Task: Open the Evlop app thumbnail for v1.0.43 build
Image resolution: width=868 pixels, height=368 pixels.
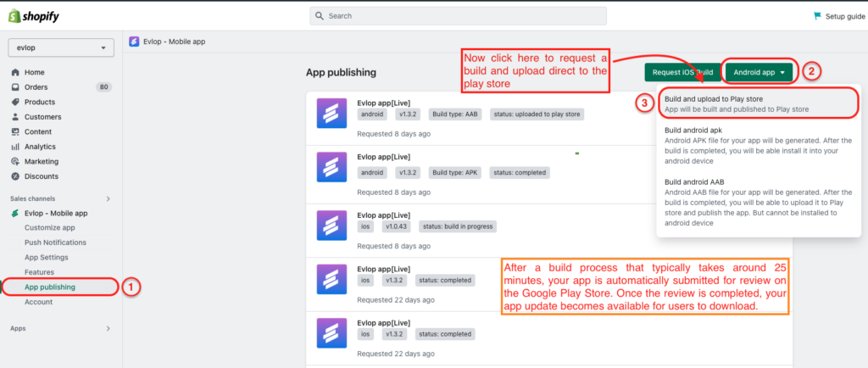Action: coord(331,226)
